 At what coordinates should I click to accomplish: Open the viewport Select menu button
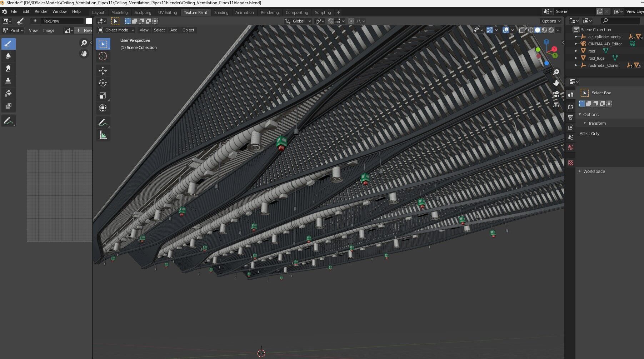159,30
